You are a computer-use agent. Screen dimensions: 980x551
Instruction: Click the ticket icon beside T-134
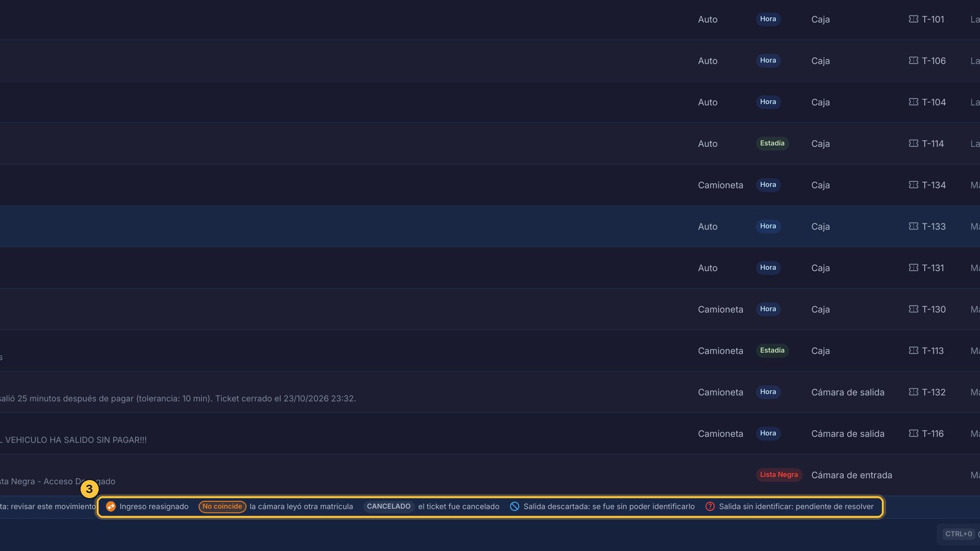coord(913,185)
